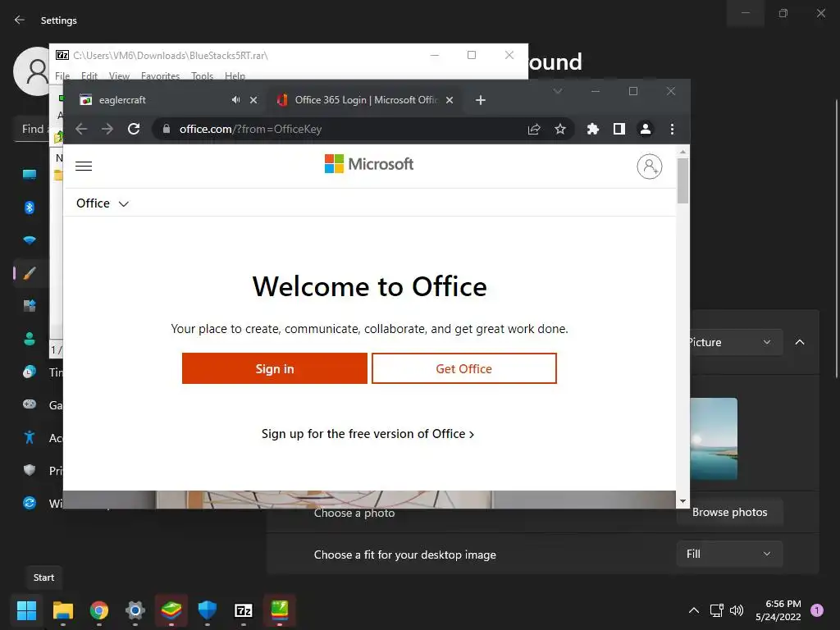The image size is (840, 630).
Task: Share this page from the address bar
Action: (x=534, y=129)
